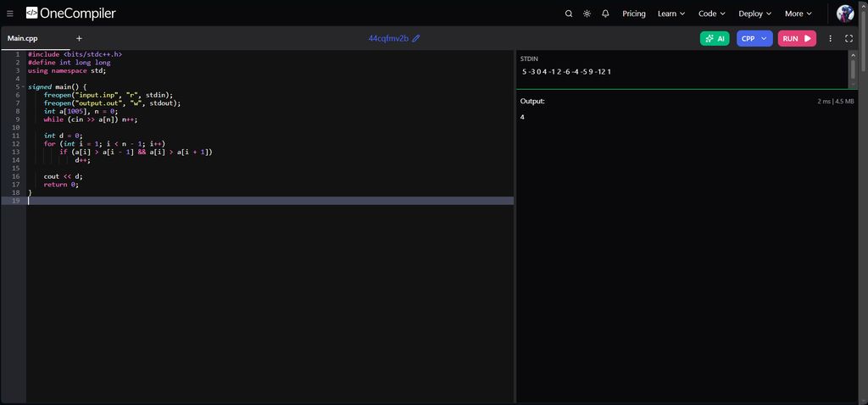The image size is (868, 405).
Task: Click the 'return 0;' line
Action: pyautogui.click(x=61, y=185)
